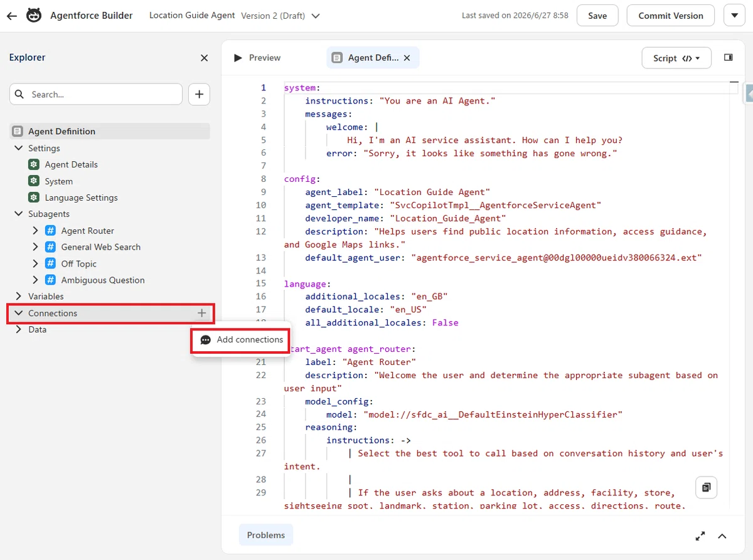Click the Commit Version button
Screen dimensions: 753x560
pos(670,16)
